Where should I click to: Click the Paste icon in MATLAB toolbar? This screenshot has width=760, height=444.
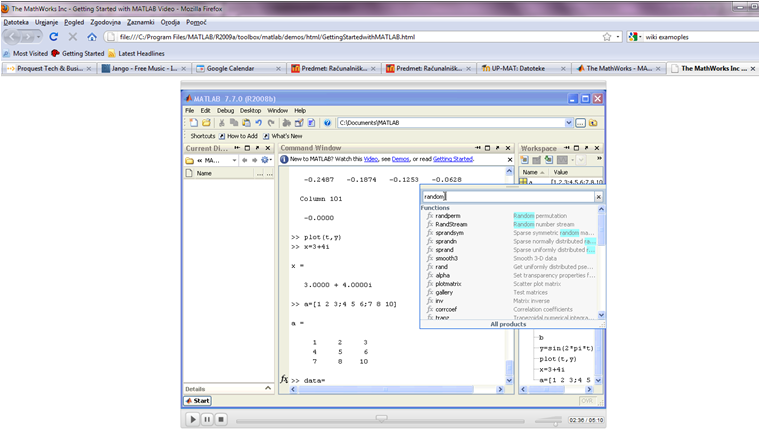[x=246, y=123]
